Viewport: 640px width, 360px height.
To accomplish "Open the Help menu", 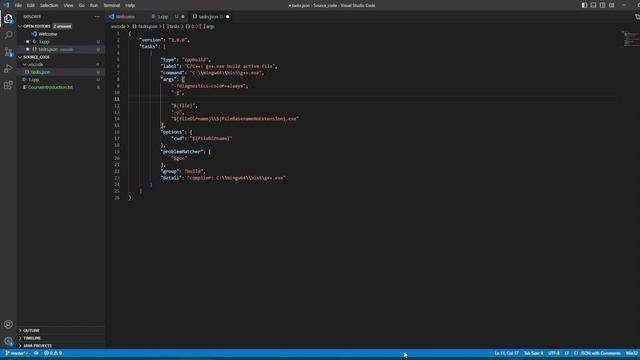I will click(x=130, y=5).
